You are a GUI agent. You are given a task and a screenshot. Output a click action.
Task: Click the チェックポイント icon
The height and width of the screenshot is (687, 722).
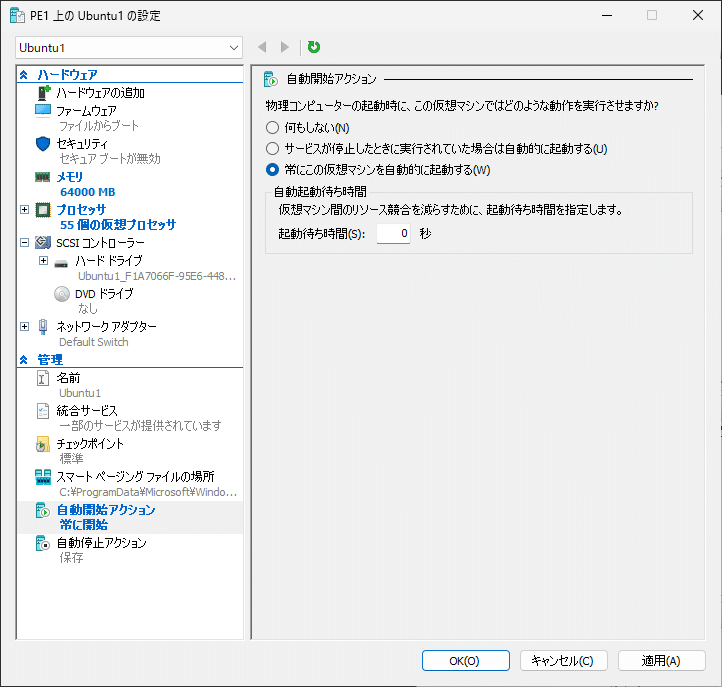43,444
